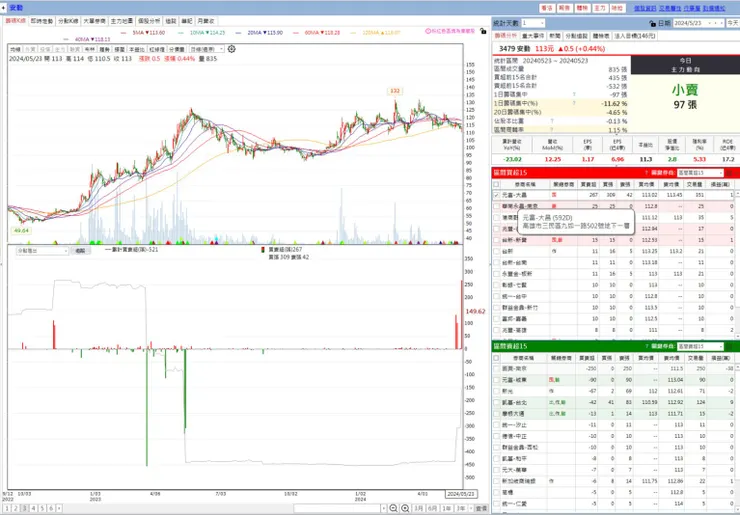Select chart page number 4
The height and width of the screenshot is (515, 740).
pos(34,508)
